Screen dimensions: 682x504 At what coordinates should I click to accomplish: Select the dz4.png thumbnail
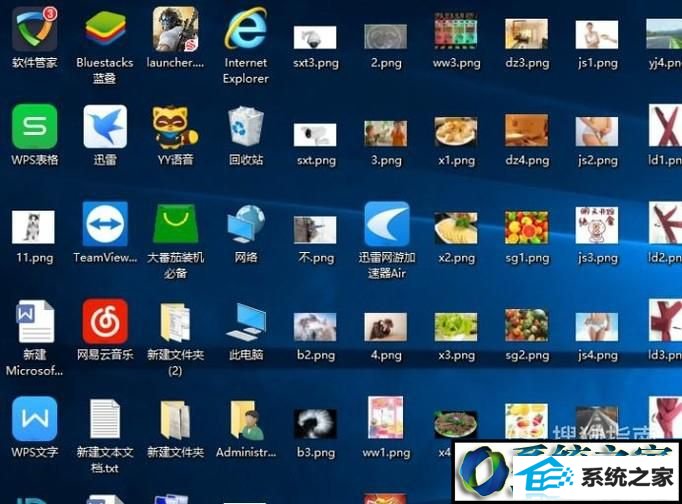point(526,130)
